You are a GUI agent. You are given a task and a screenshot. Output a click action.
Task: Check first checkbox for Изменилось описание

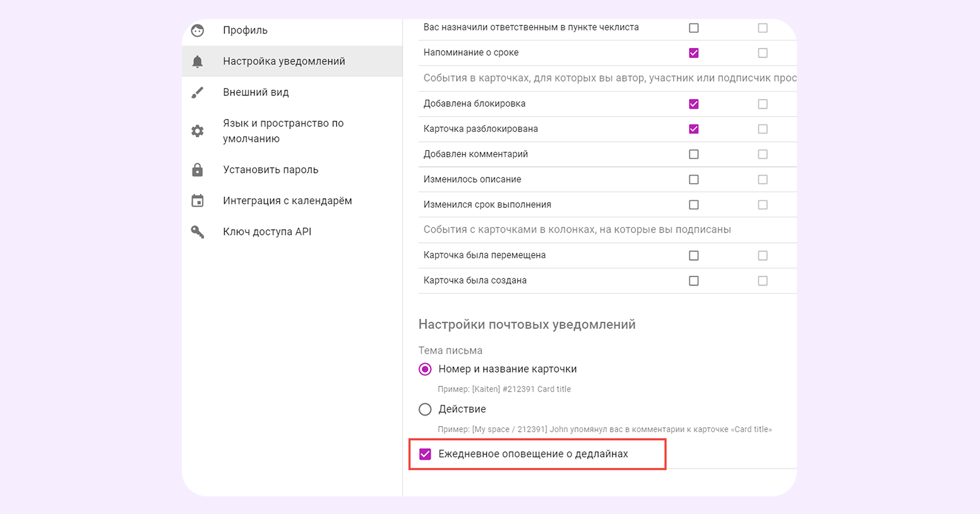click(694, 179)
